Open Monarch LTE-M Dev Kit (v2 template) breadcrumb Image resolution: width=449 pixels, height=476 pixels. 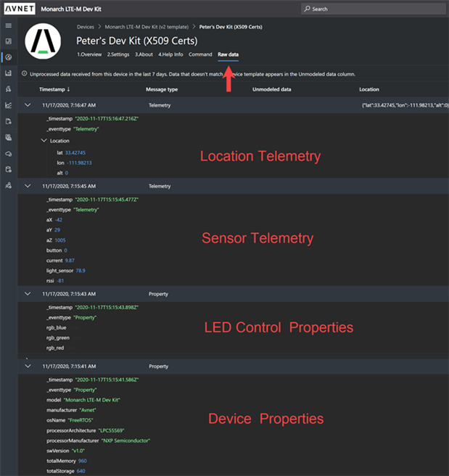[x=144, y=27]
